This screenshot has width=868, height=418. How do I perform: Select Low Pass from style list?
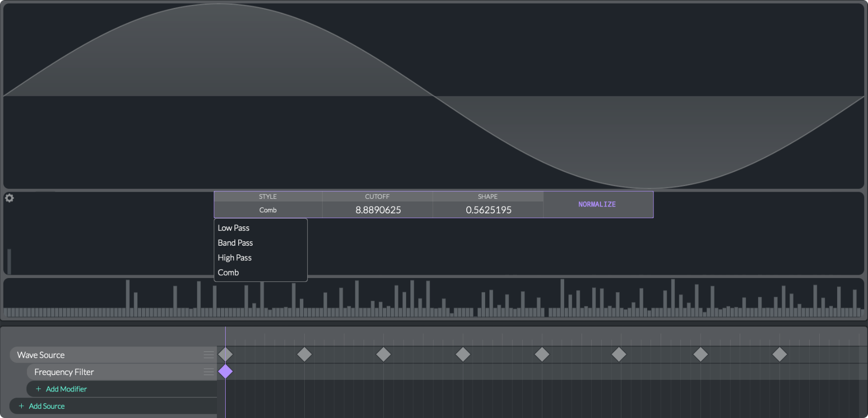click(x=260, y=228)
